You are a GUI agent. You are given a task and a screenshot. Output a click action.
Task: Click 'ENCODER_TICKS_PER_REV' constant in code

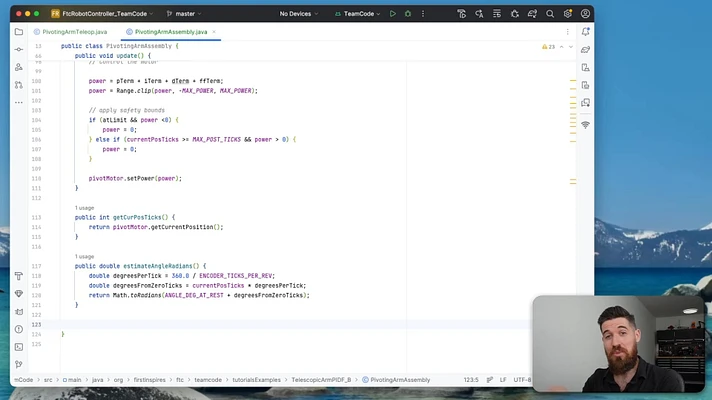pos(236,276)
